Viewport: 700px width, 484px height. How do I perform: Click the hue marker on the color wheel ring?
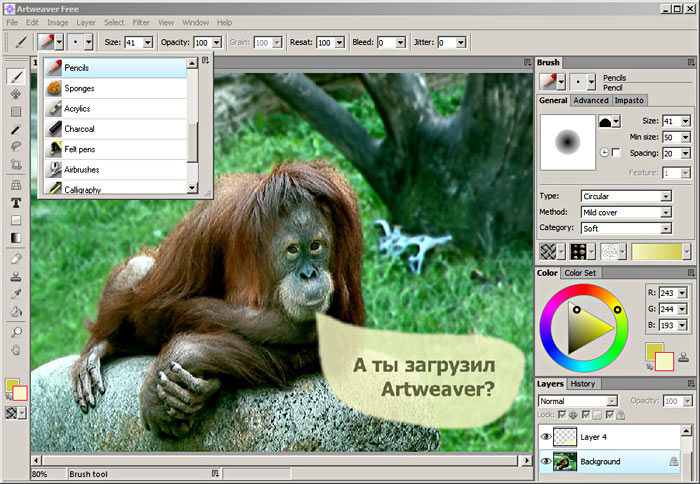click(617, 309)
